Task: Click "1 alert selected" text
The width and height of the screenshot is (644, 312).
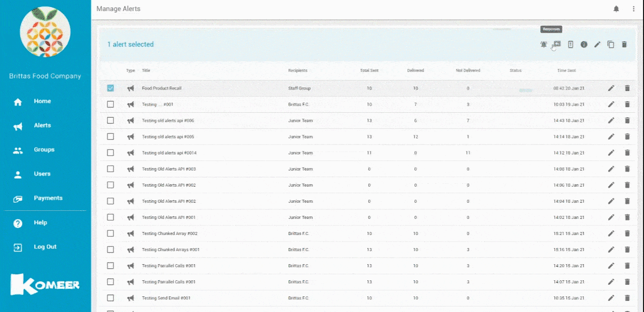Action: 130,44
